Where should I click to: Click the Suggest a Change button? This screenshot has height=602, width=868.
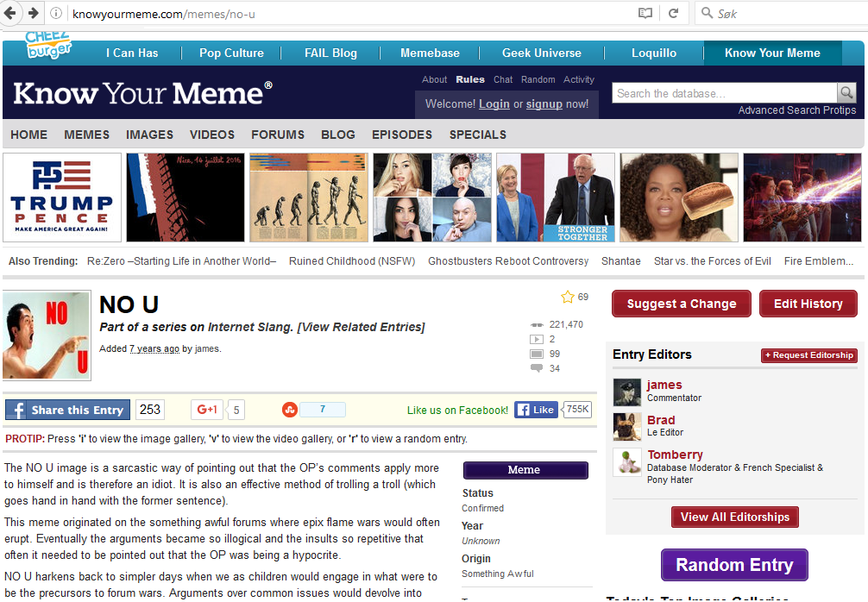click(682, 304)
